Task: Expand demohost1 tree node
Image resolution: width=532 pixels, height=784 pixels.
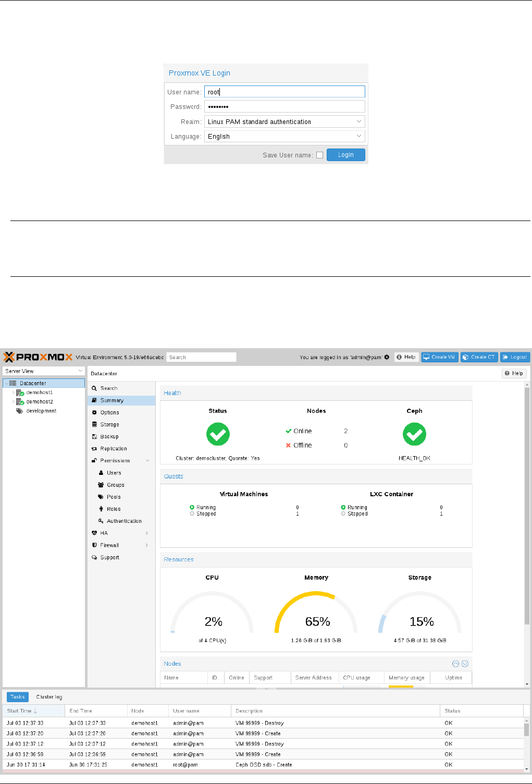Action: tap(13, 393)
